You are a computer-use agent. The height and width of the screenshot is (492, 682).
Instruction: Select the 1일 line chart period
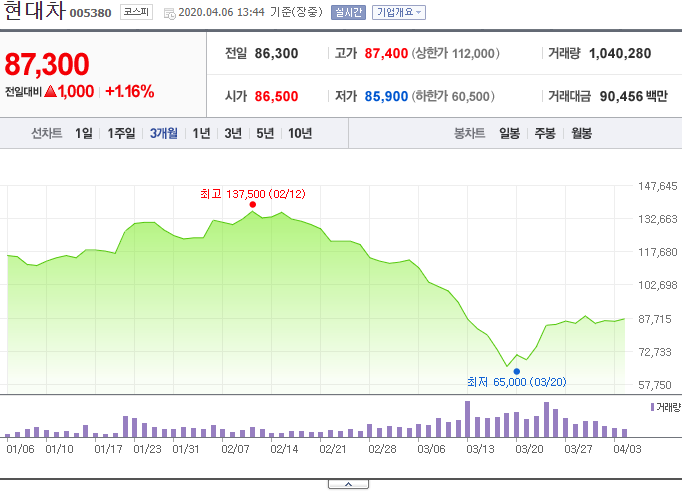pos(84,133)
